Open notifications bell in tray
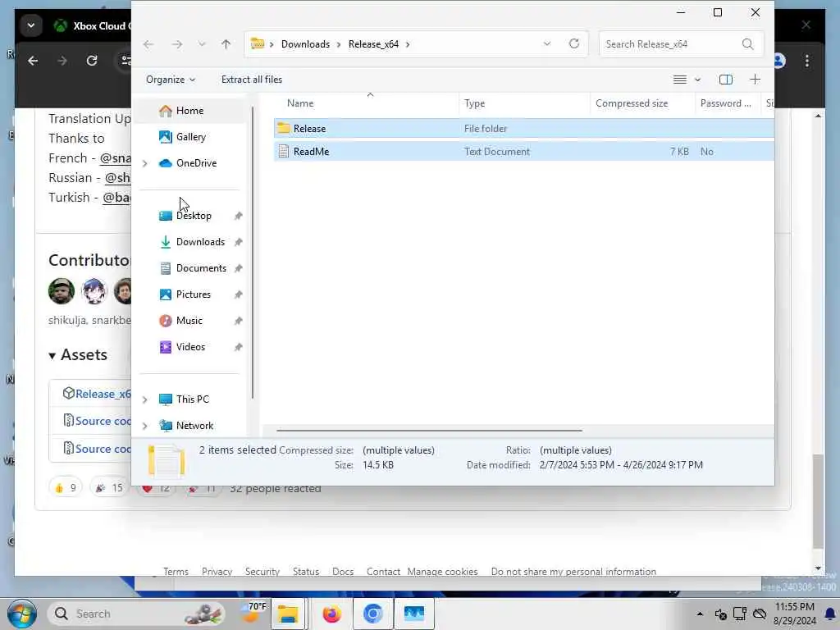The width and height of the screenshot is (840, 630). (x=830, y=614)
